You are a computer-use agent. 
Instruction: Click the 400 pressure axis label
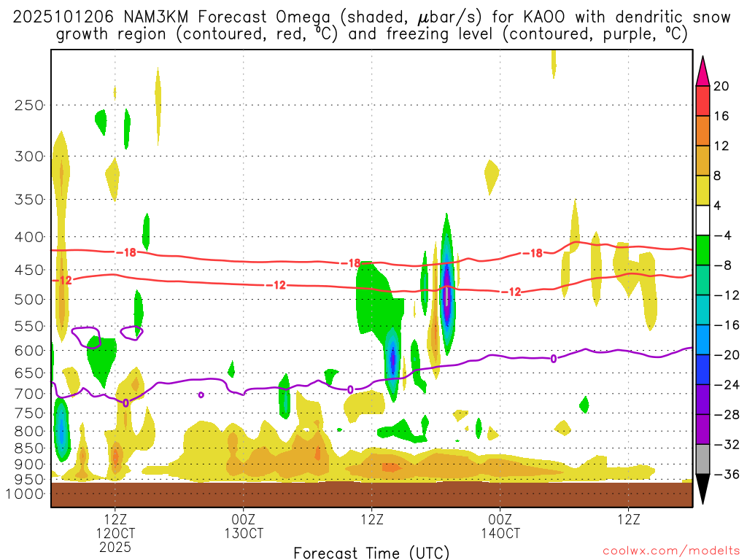pyautogui.click(x=29, y=237)
